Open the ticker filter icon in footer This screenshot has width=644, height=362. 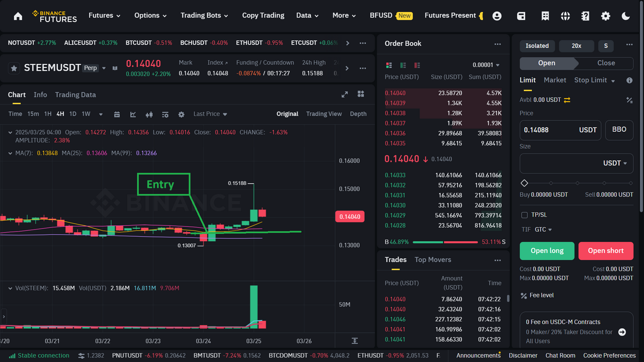(x=82, y=355)
